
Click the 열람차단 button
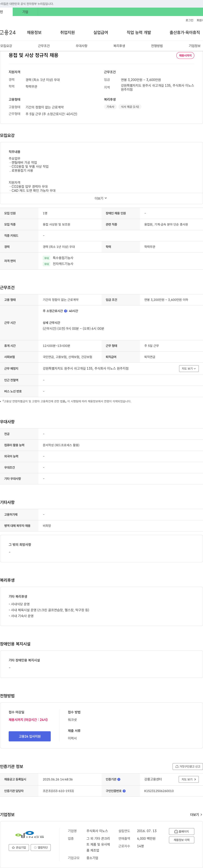click(x=41, y=848)
